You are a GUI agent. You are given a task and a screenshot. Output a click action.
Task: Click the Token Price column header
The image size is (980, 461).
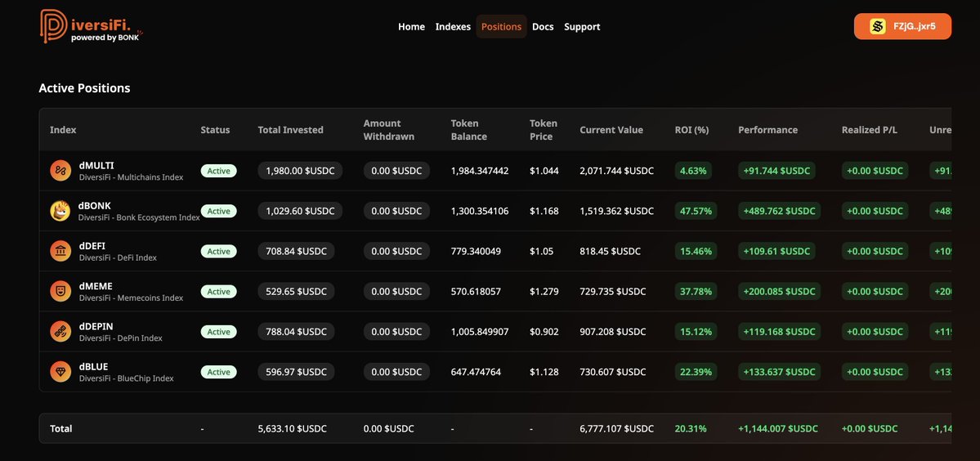point(543,130)
